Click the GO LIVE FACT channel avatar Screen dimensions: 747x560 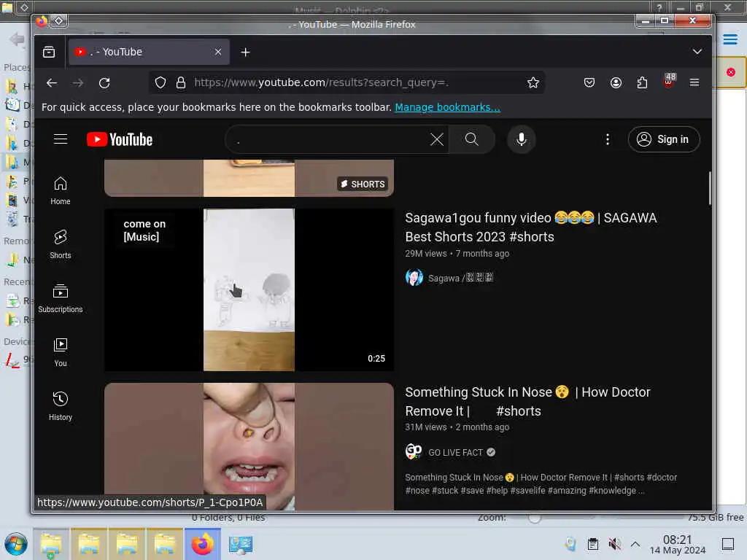pyautogui.click(x=414, y=451)
